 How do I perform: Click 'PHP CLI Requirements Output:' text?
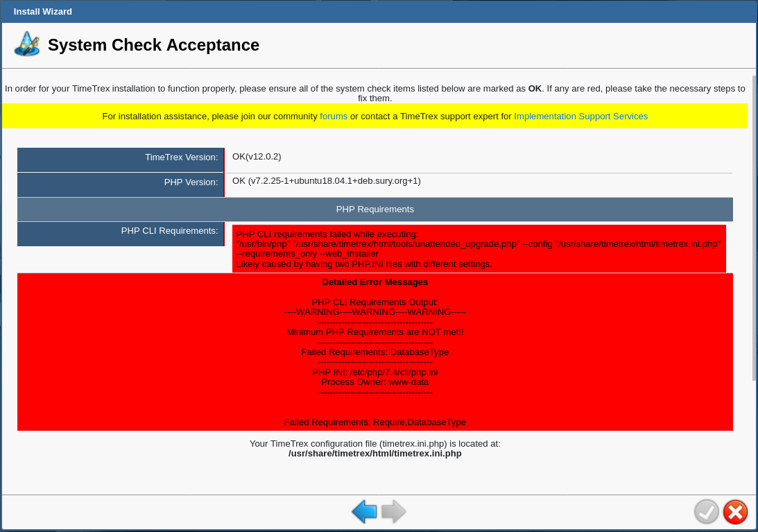(375, 302)
